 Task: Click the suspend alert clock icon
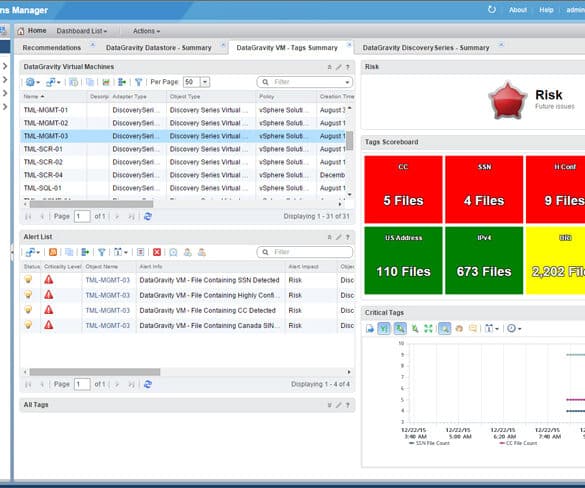click(x=173, y=253)
